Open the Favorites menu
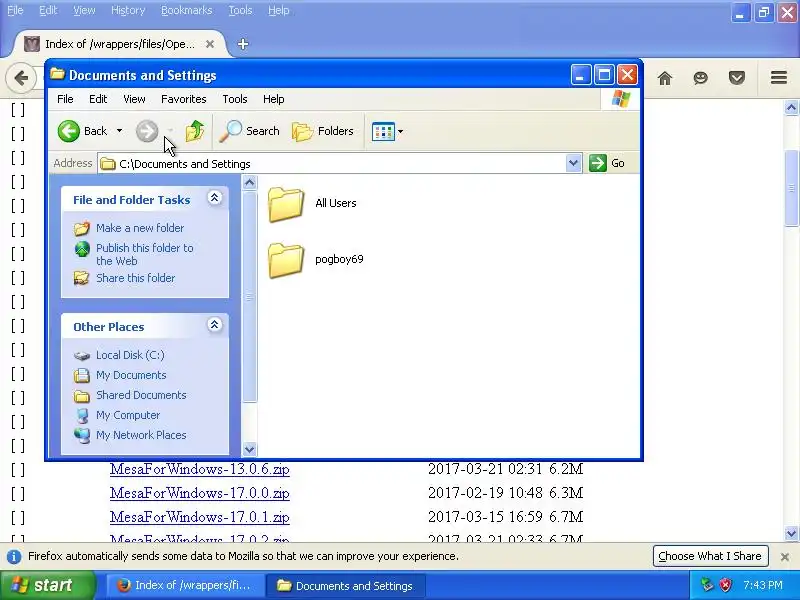The height and width of the screenshot is (600, 800). click(184, 99)
